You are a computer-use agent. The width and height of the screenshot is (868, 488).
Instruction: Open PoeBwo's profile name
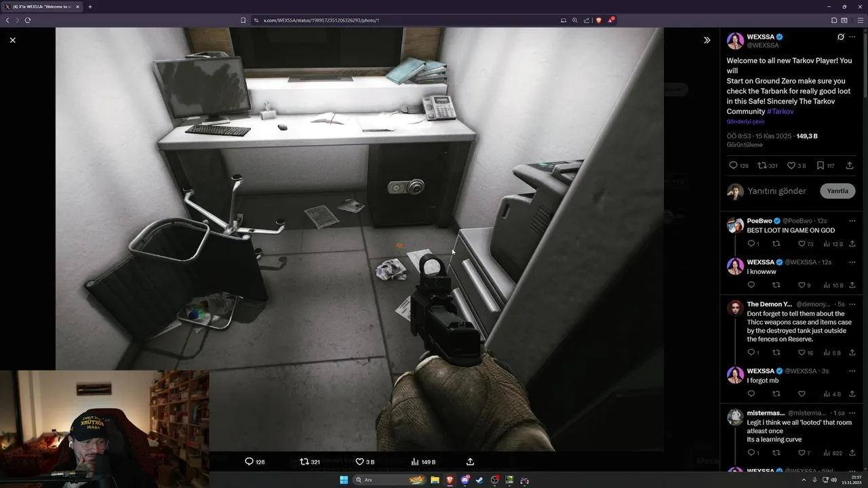(759, 221)
